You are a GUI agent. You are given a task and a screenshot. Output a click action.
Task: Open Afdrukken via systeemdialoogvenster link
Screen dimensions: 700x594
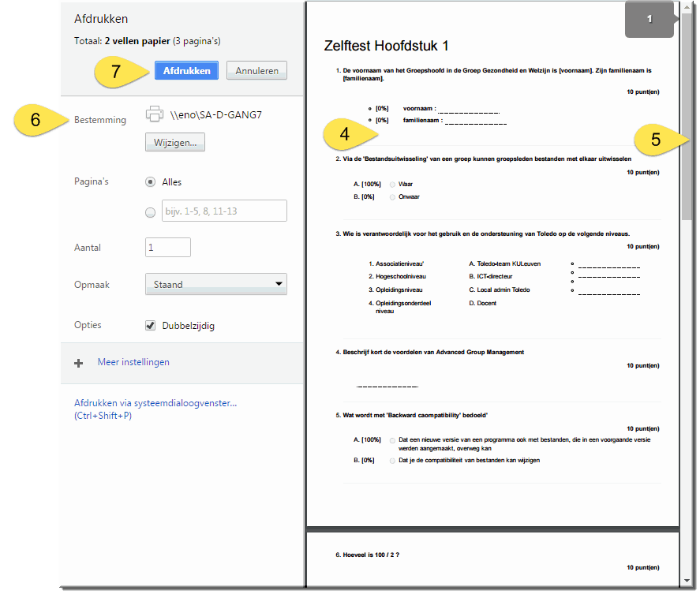click(x=155, y=409)
